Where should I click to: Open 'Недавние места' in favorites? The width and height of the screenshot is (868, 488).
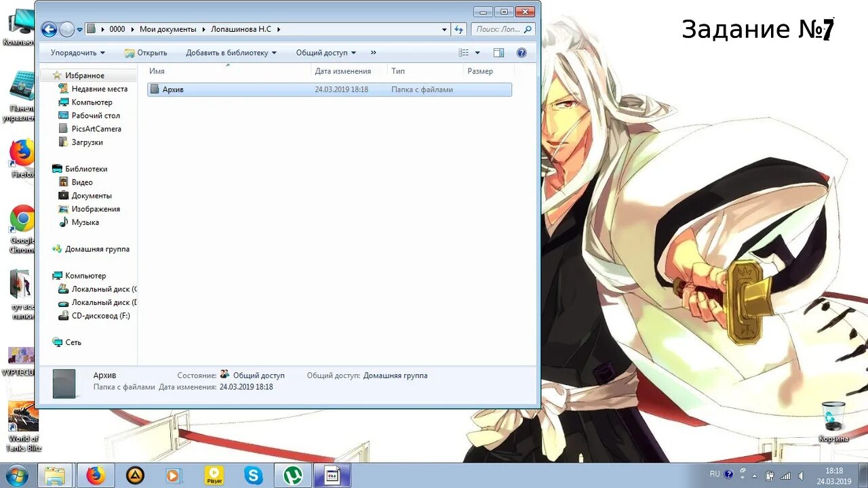pyautogui.click(x=99, y=89)
